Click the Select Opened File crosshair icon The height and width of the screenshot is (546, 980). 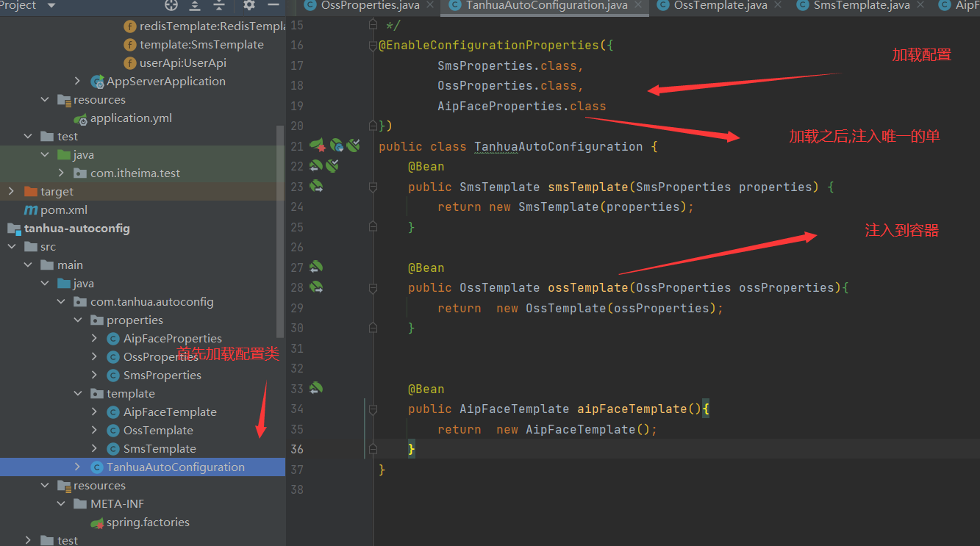171,5
